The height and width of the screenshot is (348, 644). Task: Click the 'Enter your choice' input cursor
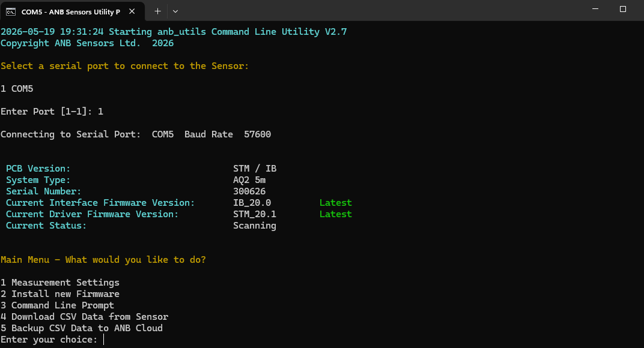click(103, 340)
